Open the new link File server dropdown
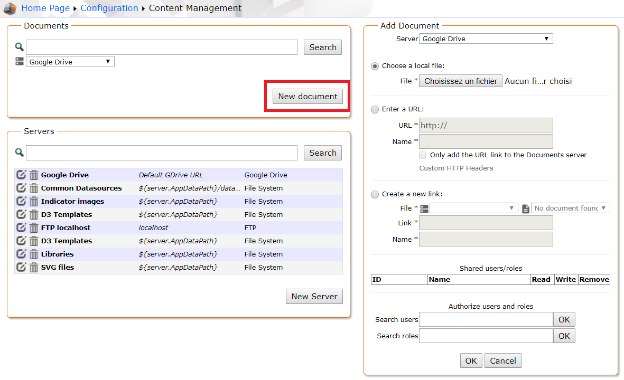 click(x=473, y=208)
